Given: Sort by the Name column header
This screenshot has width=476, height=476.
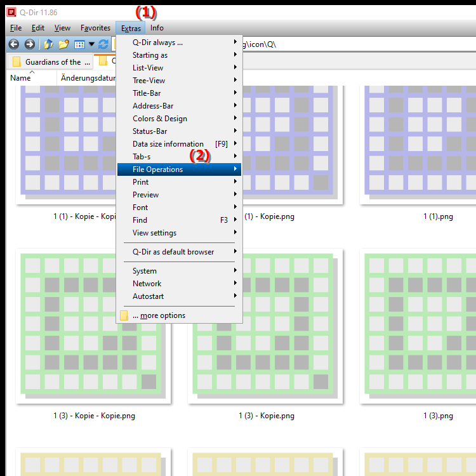Looking at the screenshot, I should tap(32, 78).
